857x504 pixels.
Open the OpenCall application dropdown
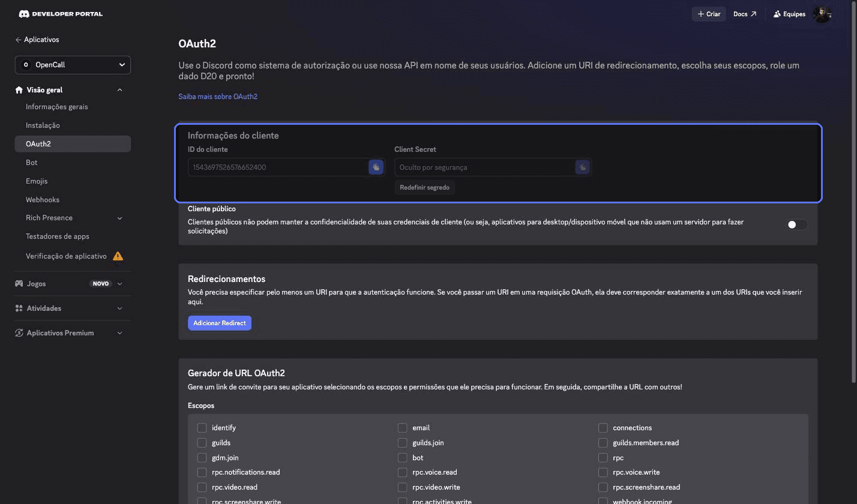tap(73, 65)
